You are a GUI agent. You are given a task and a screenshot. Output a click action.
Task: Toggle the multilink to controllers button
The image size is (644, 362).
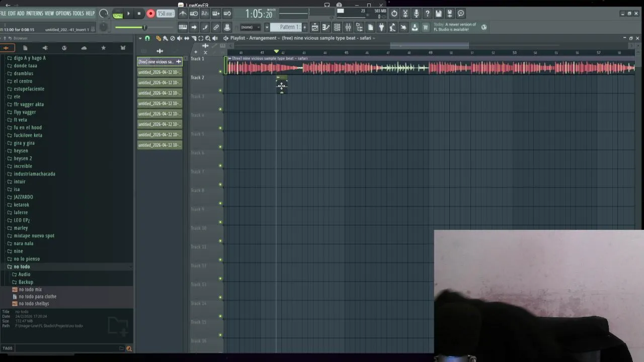(x=216, y=27)
